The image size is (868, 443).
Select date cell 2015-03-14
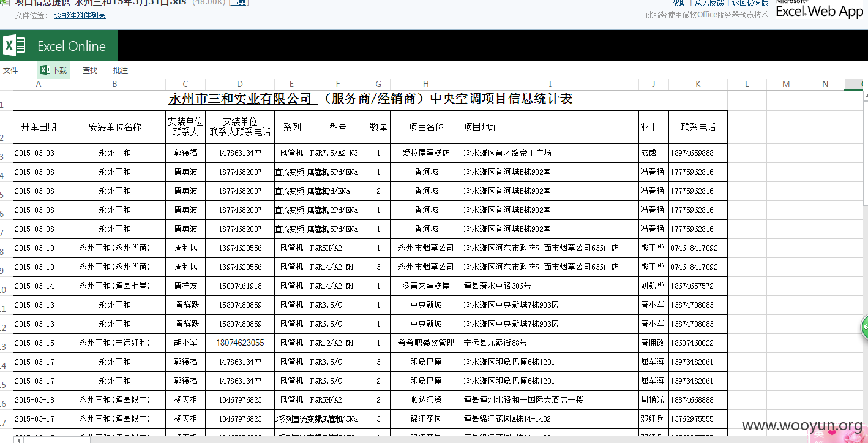pyautogui.click(x=39, y=286)
